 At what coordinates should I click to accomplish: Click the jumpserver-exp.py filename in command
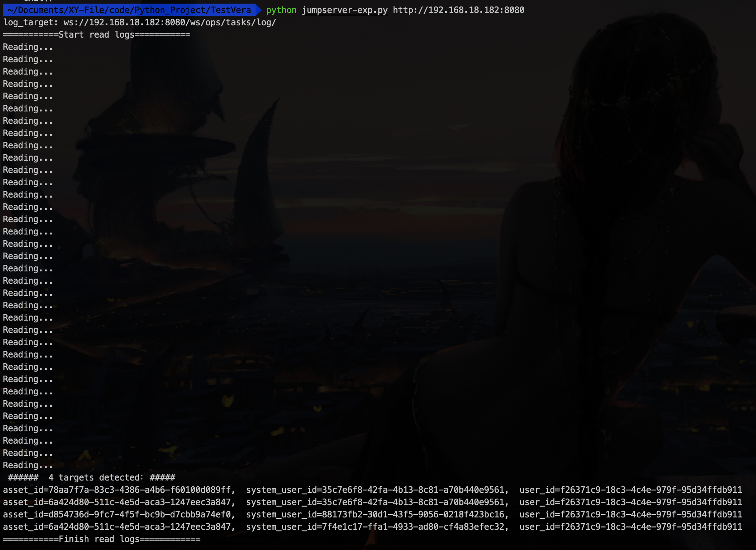click(x=344, y=10)
